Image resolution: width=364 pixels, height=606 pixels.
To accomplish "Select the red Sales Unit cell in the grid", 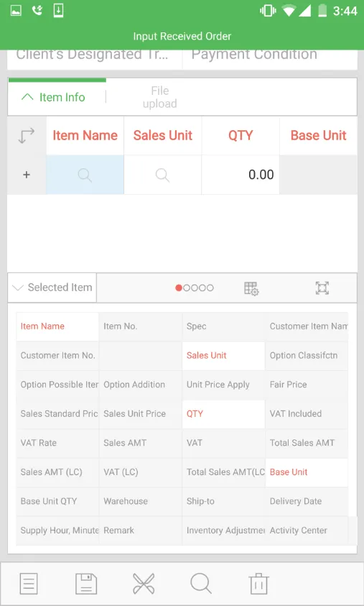I will pos(223,356).
